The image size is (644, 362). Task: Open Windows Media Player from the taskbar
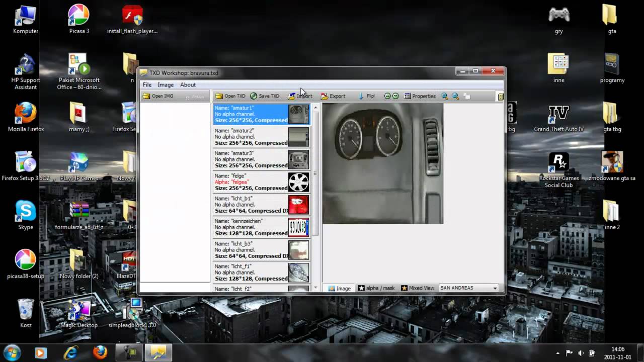tap(40, 352)
